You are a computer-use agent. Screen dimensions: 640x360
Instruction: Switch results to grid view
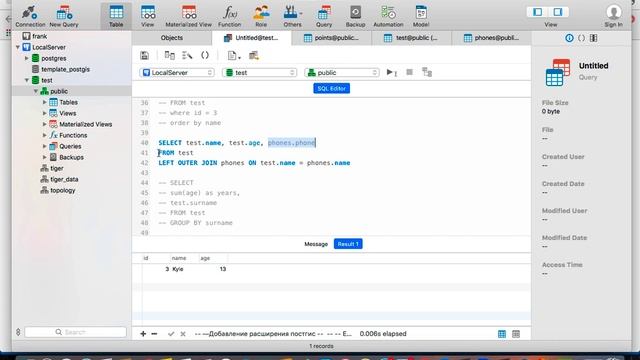[x=502, y=334]
